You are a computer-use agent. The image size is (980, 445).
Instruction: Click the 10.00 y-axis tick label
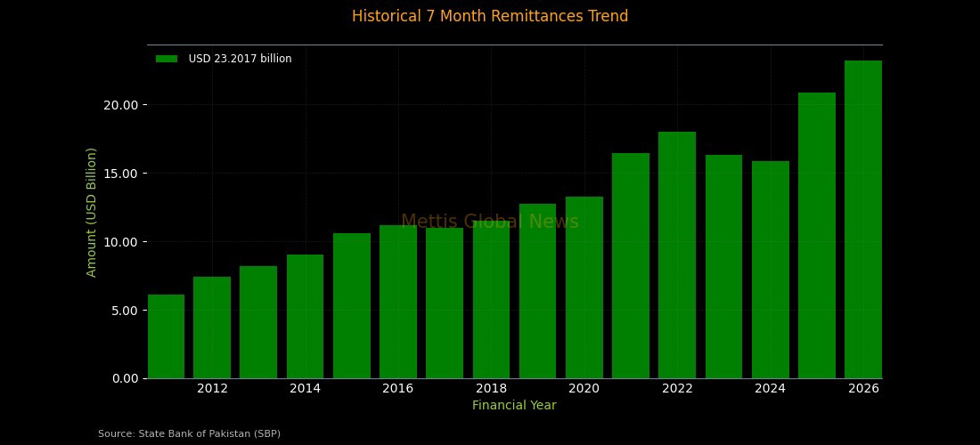coord(120,242)
